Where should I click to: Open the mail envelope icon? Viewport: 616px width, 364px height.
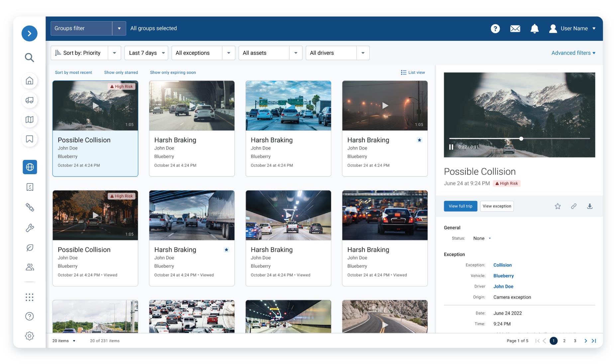pos(515,29)
